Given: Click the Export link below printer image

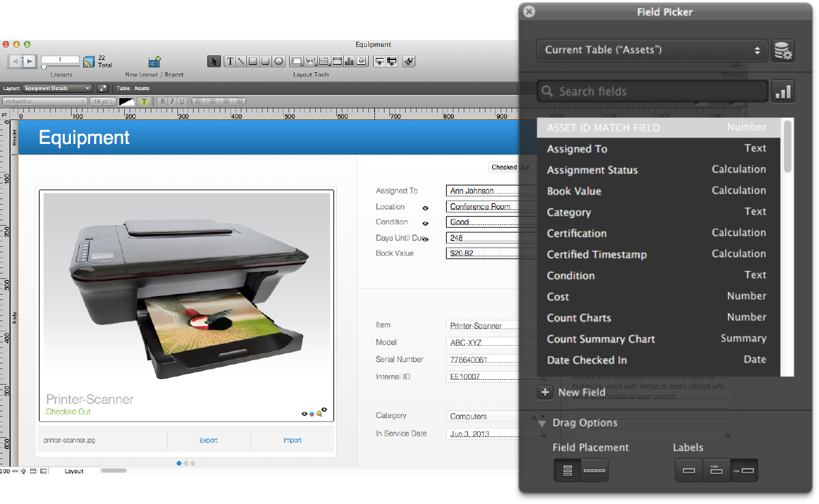Looking at the screenshot, I should (x=209, y=441).
